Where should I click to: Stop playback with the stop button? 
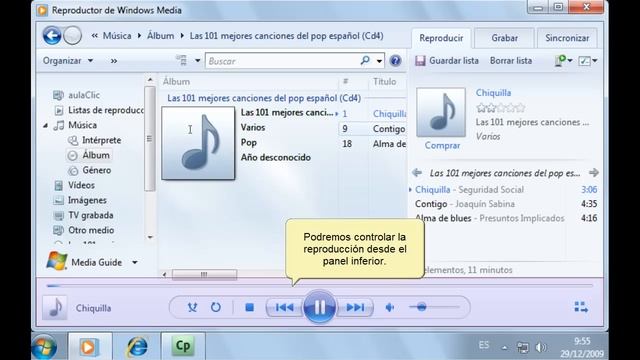249,307
